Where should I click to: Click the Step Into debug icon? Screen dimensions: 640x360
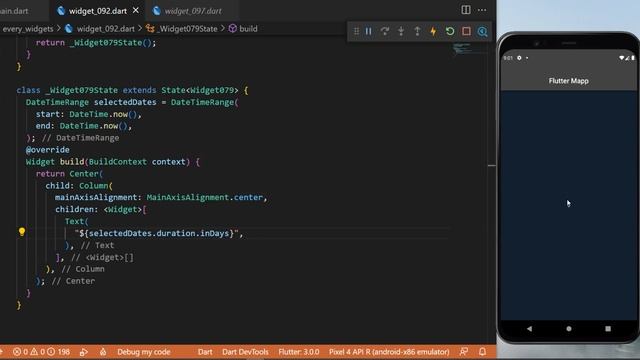click(401, 31)
